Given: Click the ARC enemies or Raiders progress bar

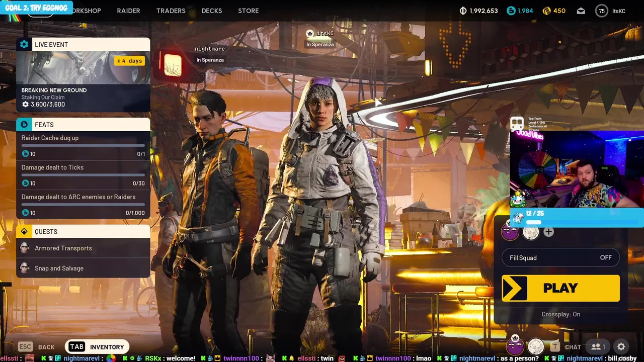Looking at the screenshot, I should pyautogui.click(x=83, y=205).
